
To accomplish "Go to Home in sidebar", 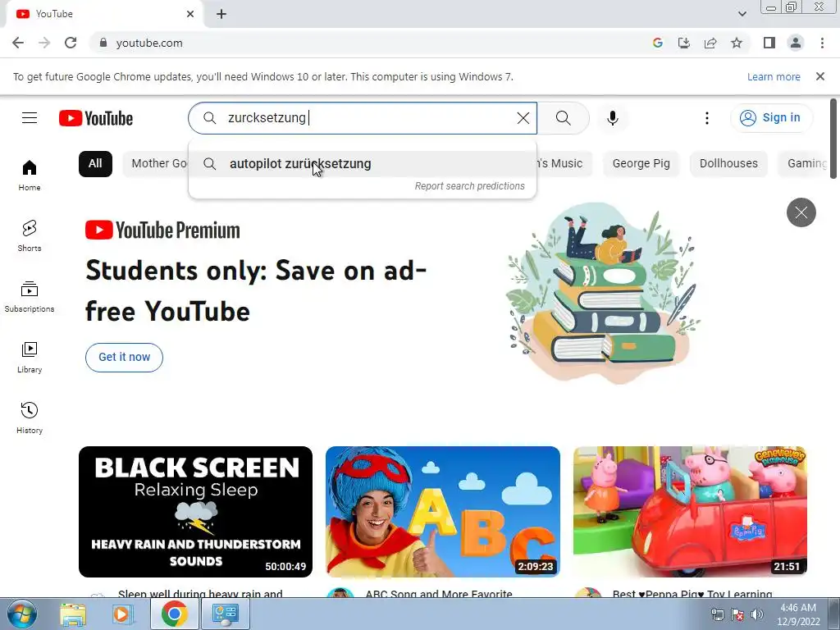I will click(x=30, y=176).
